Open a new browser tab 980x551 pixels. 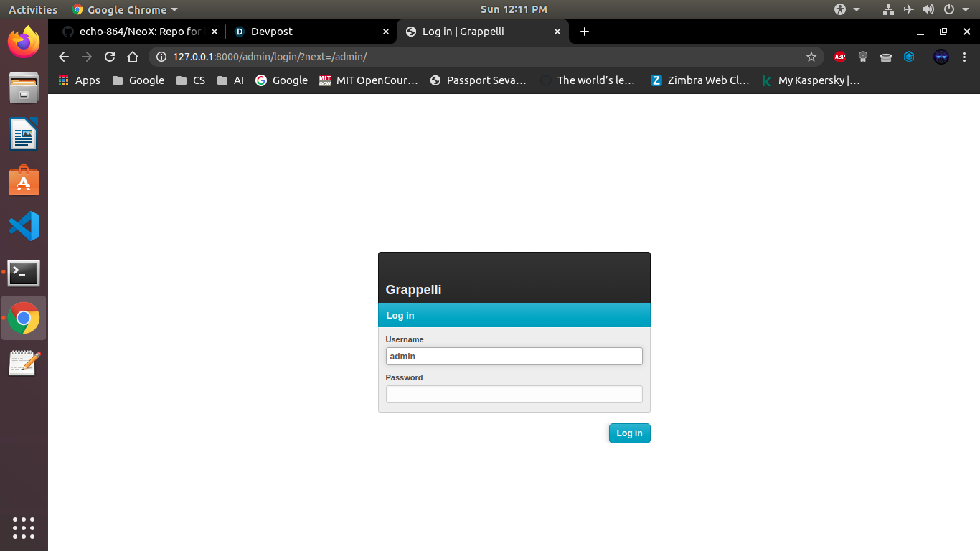point(585,32)
